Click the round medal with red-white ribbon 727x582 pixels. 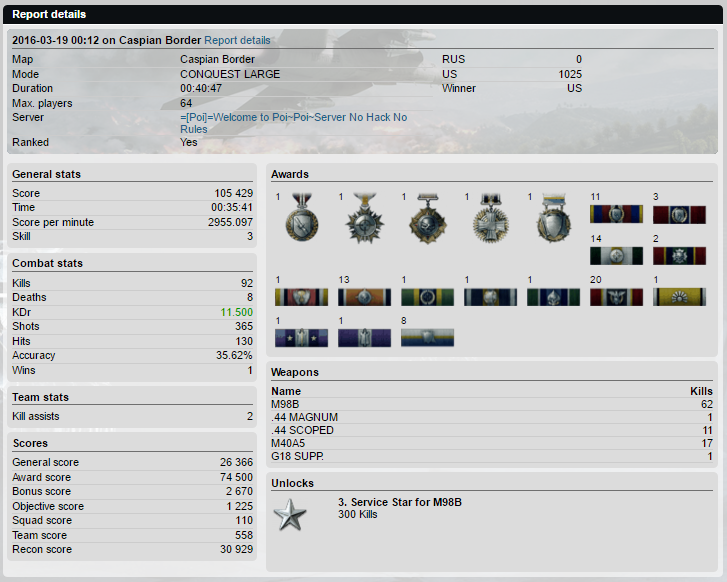click(x=301, y=217)
